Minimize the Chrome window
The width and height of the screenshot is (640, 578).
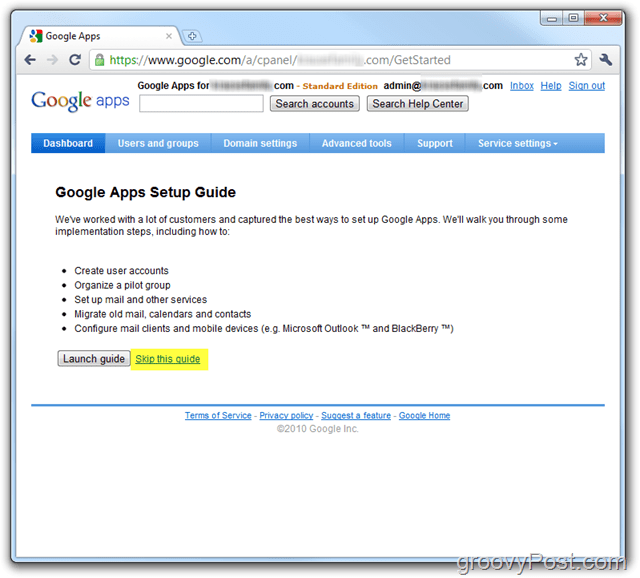(x=552, y=18)
